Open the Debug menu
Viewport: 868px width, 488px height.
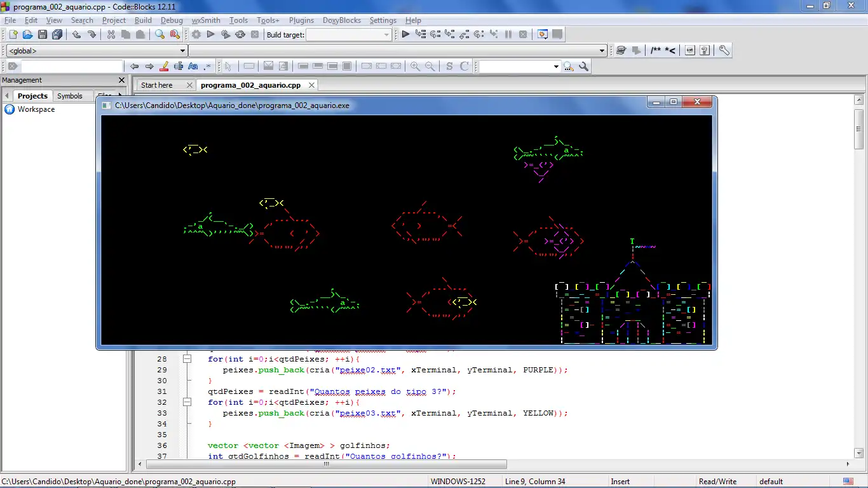(172, 20)
